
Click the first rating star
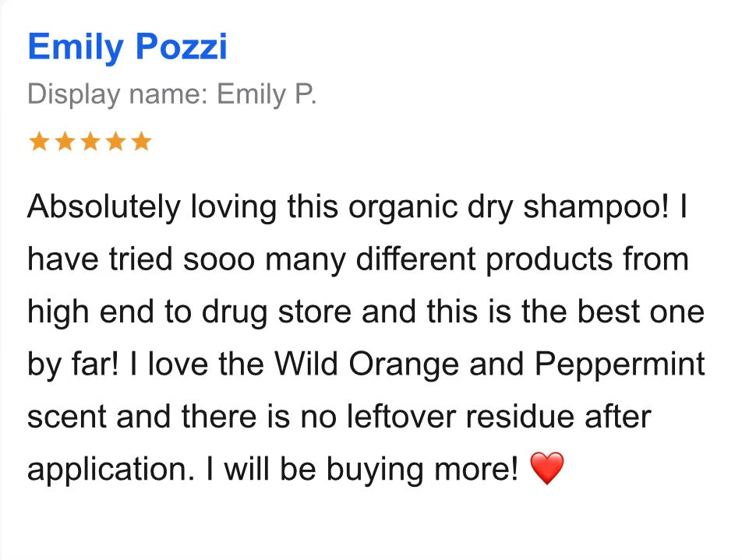tap(37, 142)
